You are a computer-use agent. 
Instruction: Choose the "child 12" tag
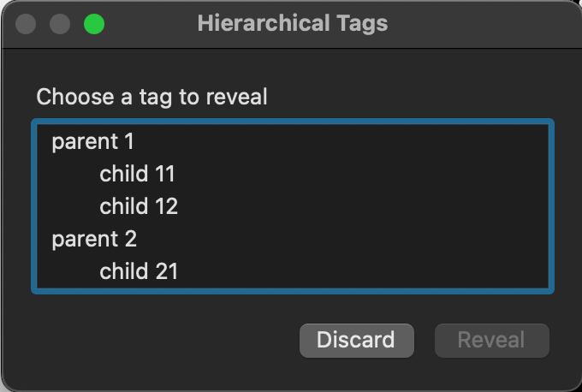(138, 206)
